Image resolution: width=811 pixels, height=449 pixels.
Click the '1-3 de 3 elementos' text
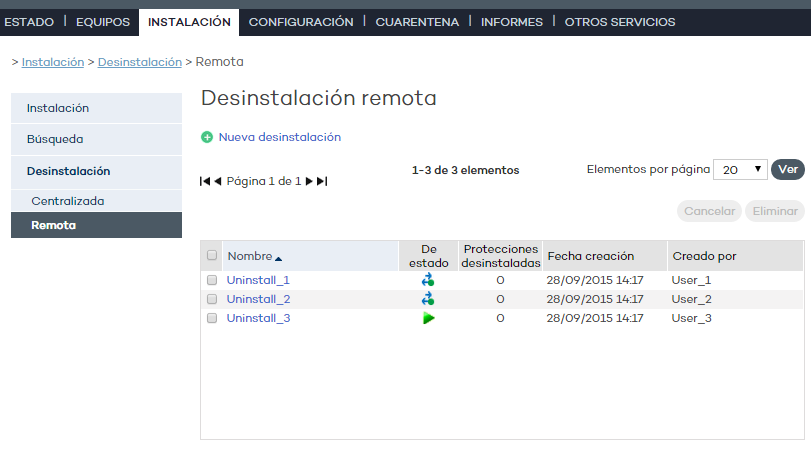465,170
